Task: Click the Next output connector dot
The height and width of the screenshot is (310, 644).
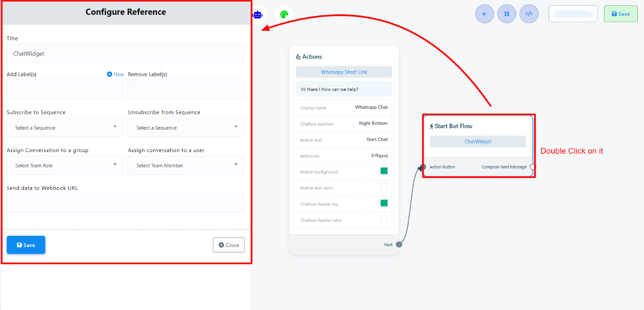Action: click(x=399, y=244)
